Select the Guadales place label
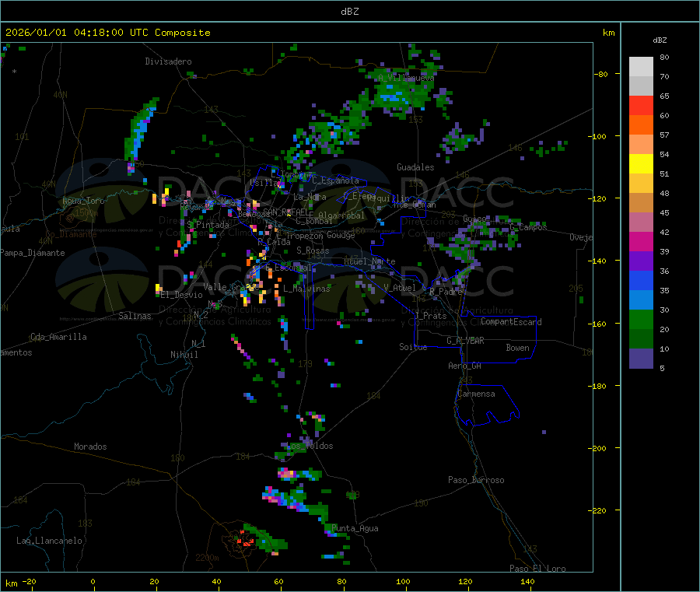The width and height of the screenshot is (700, 592). (415, 167)
